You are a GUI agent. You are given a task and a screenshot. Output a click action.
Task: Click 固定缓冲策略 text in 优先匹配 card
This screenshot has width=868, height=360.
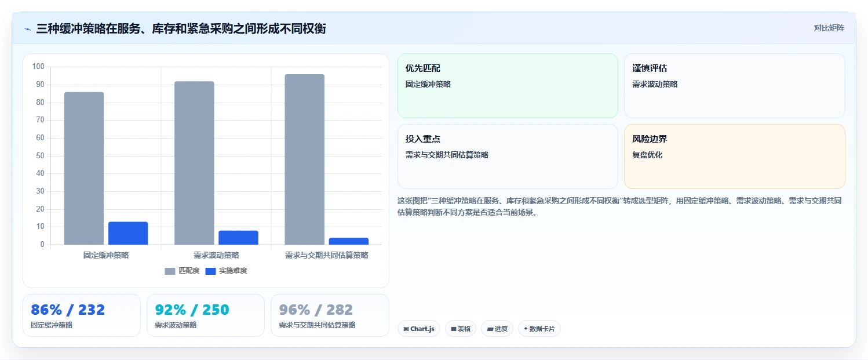[x=428, y=84]
